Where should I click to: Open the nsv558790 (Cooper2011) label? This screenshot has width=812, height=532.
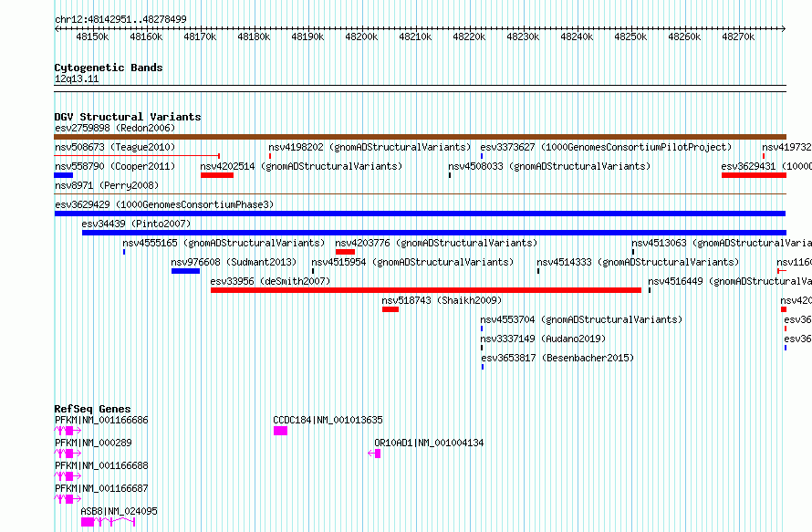[x=115, y=166]
